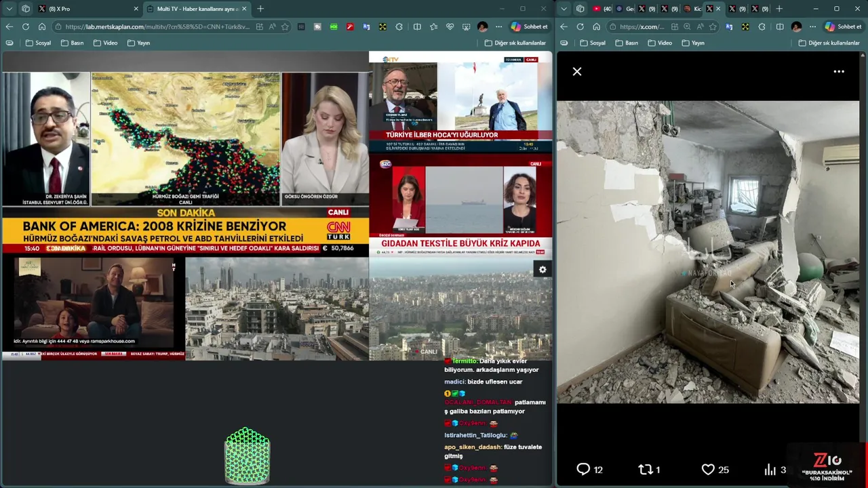Image resolution: width=868 pixels, height=488 pixels.
Task: Reload page in right X window
Action: click(x=580, y=26)
